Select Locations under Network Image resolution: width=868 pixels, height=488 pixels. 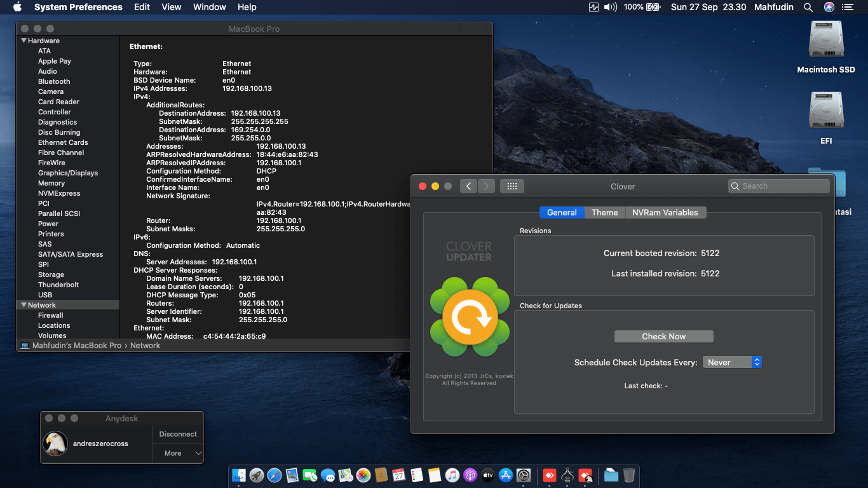54,325
